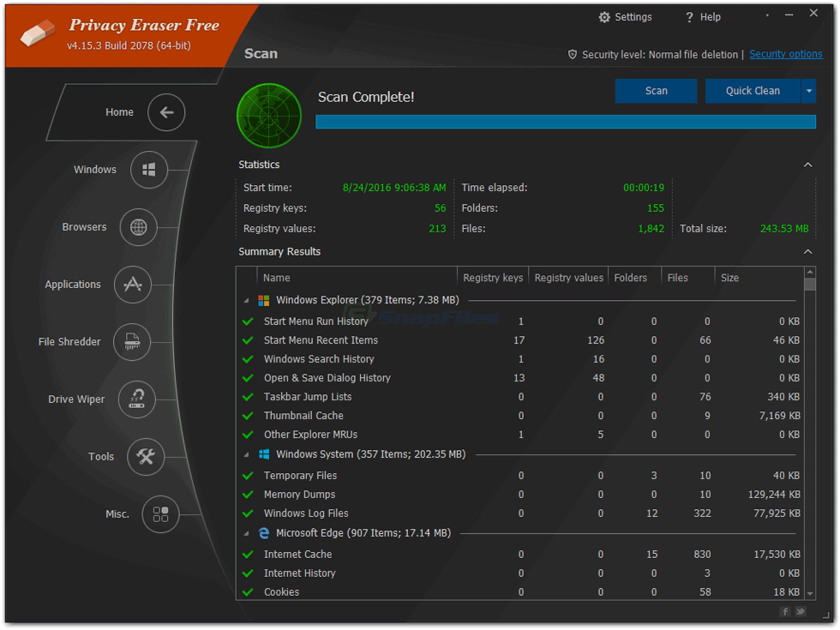Open the Misc. grid icon
Image resolution: width=840 pixels, height=630 pixels.
[160, 514]
